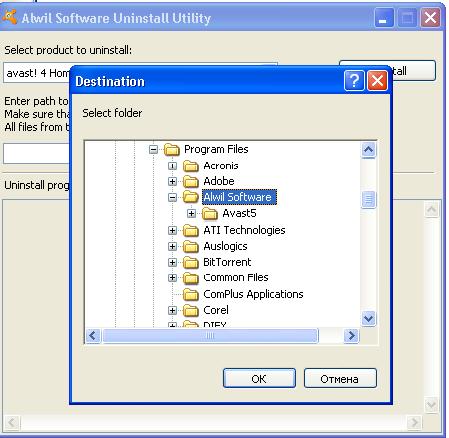This screenshot has width=449, height=438.
Task: Click the folder tree scroll up arrow
Action: 368,150
